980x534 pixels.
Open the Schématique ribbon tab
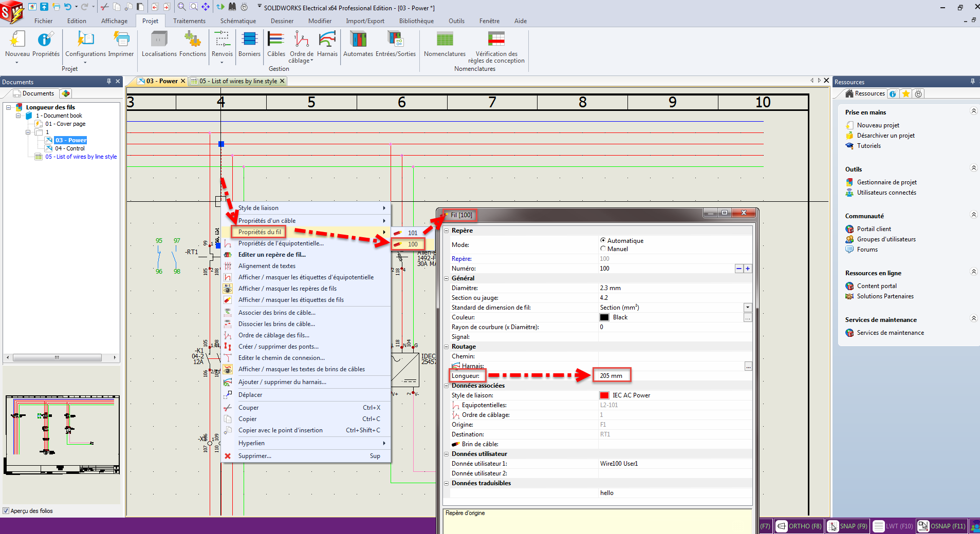coord(238,21)
